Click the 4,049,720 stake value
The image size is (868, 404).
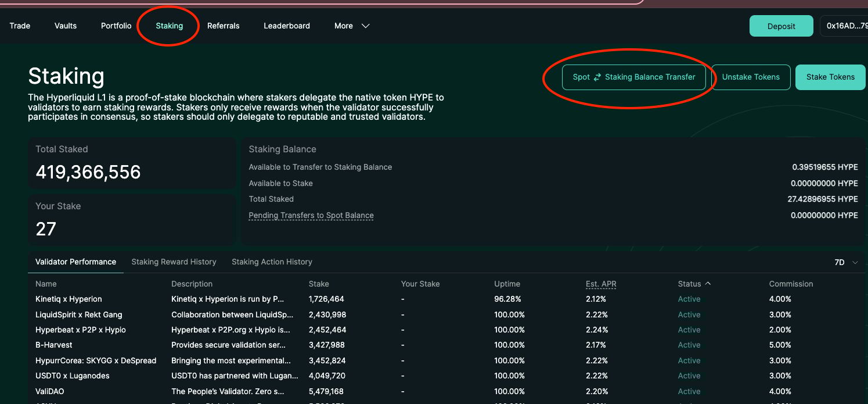point(328,376)
